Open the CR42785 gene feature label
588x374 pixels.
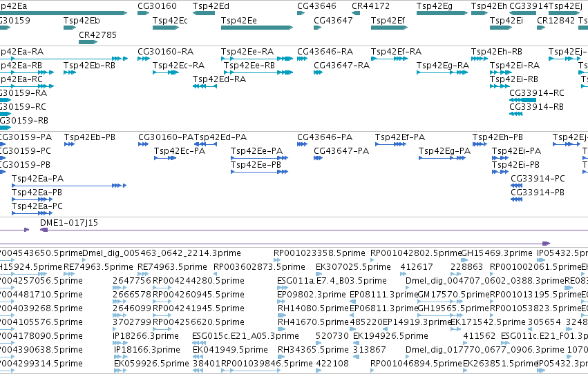click(x=97, y=35)
